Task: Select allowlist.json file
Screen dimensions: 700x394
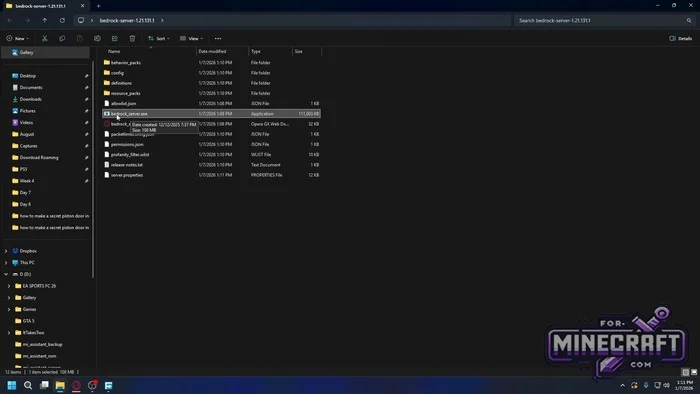Action: click(211, 104)
